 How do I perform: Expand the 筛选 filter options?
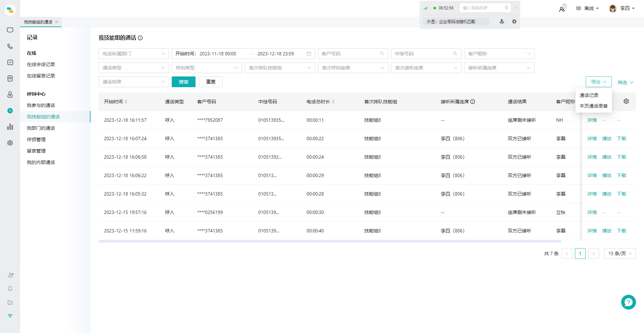[x=625, y=82]
